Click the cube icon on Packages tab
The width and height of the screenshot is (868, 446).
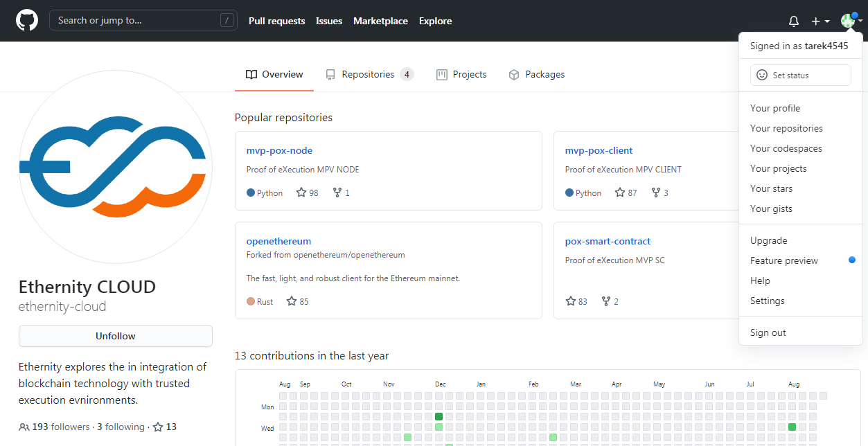coord(514,75)
